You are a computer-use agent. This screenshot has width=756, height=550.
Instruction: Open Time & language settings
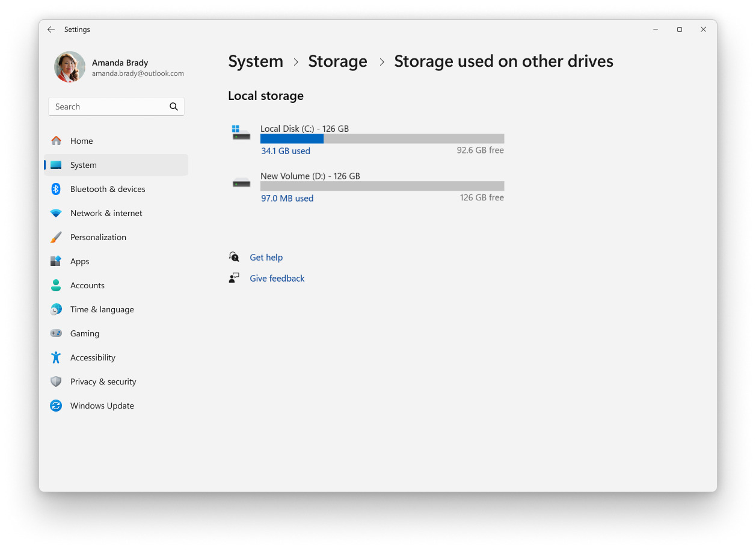(x=116, y=309)
